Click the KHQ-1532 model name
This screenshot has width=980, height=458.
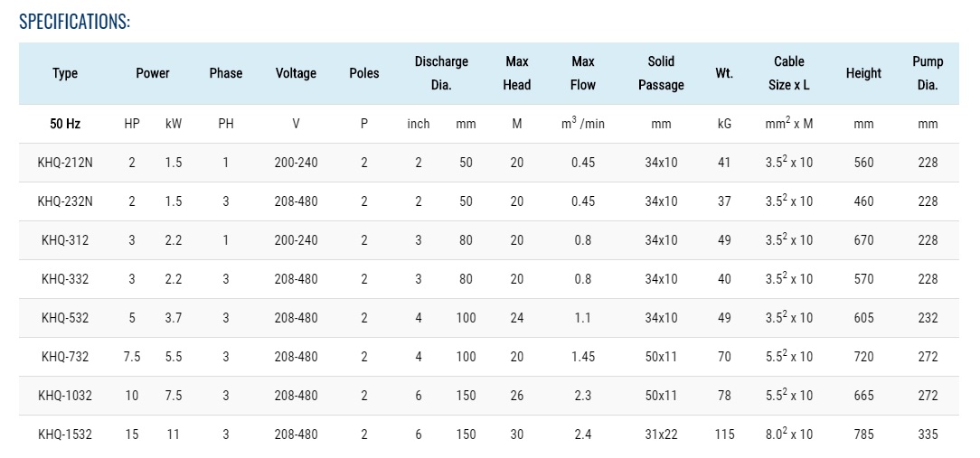(x=65, y=435)
